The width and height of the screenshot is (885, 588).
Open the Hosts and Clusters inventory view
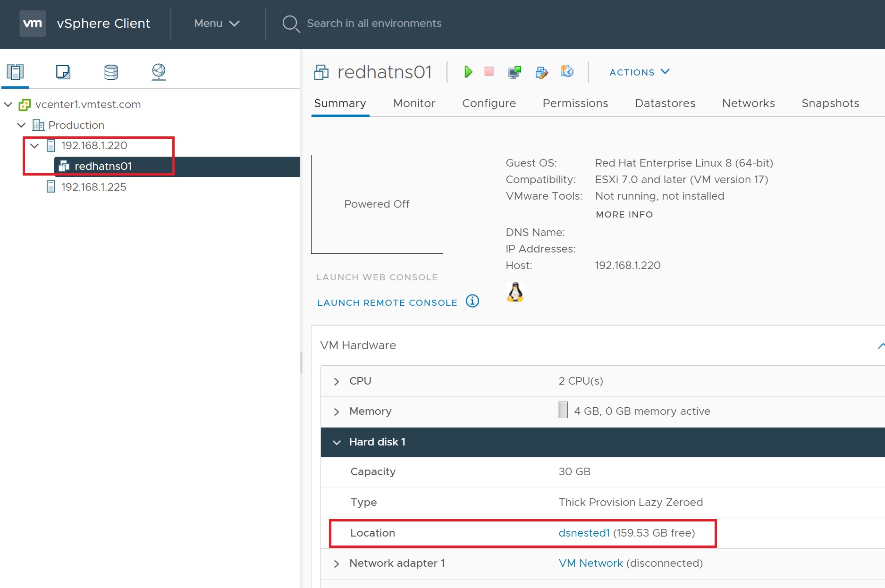15,72
